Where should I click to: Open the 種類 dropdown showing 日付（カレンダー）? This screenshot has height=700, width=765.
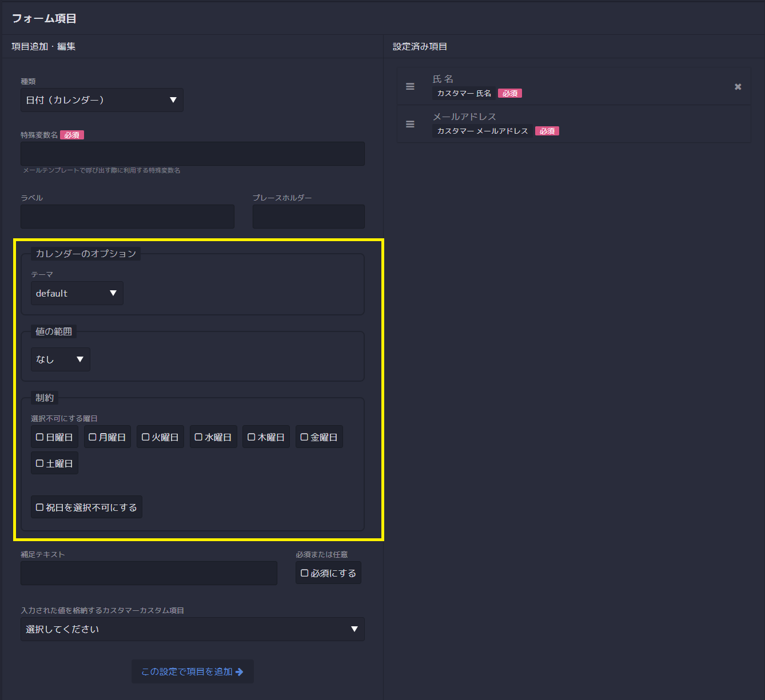(x=102, y=100)
